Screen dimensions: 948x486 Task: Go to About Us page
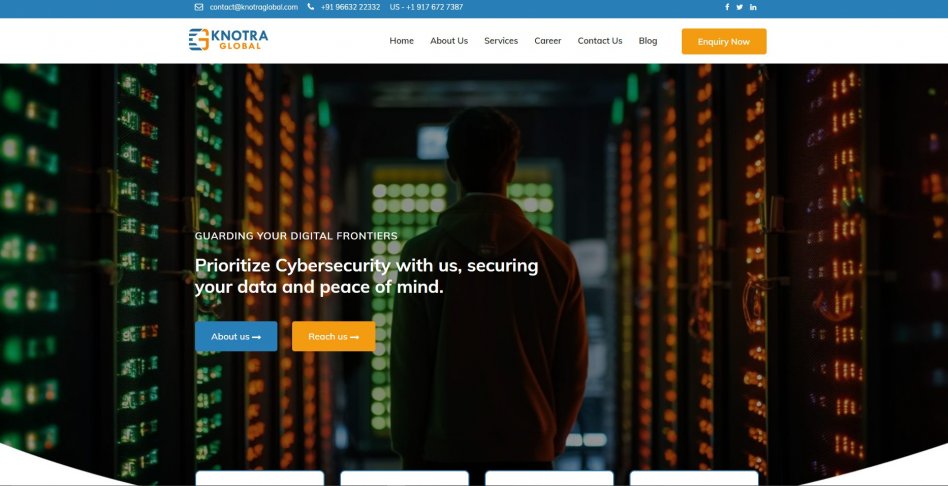coord(449,41)
